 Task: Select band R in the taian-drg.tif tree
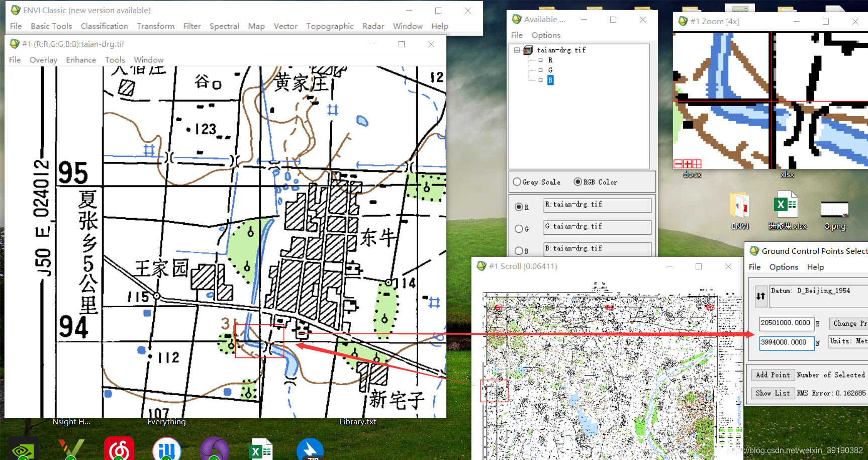click(550, 60)
